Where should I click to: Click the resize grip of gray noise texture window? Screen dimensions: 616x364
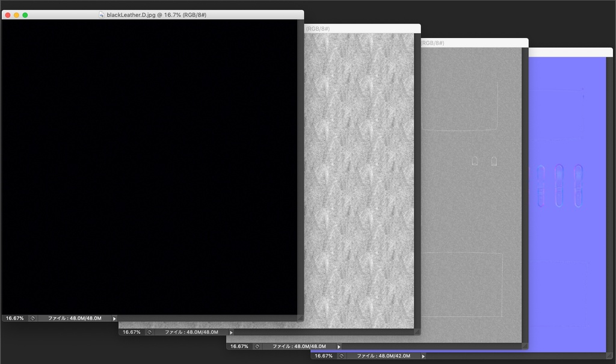[x=417, y=332]
